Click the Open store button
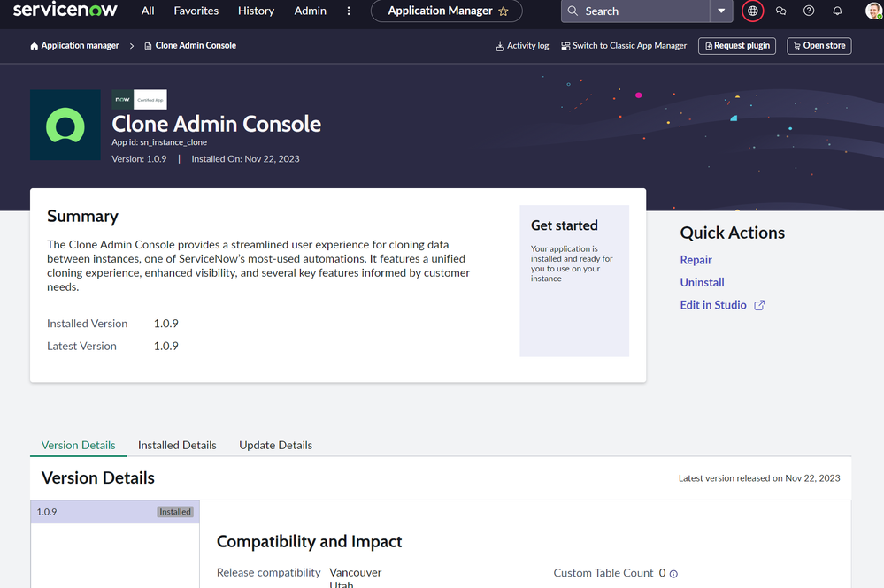Image resolution: width=884 pixels, height=588 pixels. pos(818,45)
